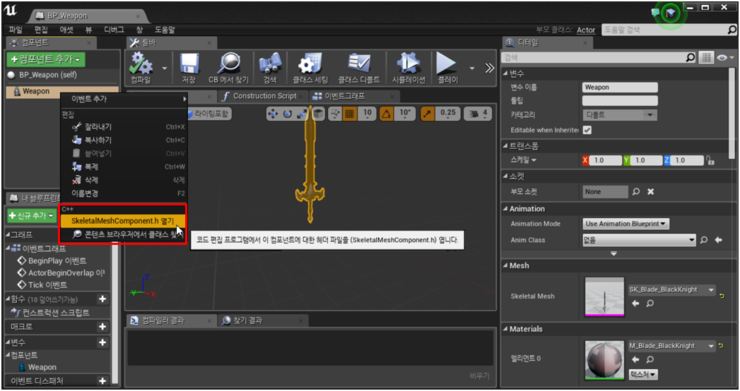Open the 디버그 menu

click(113, 30)
